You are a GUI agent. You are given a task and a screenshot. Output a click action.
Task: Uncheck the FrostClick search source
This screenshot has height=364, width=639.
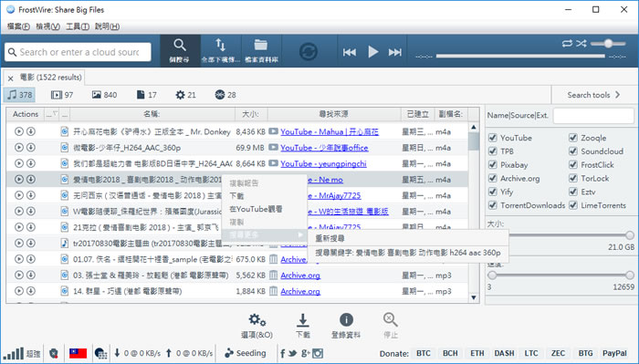click(573, 164)
